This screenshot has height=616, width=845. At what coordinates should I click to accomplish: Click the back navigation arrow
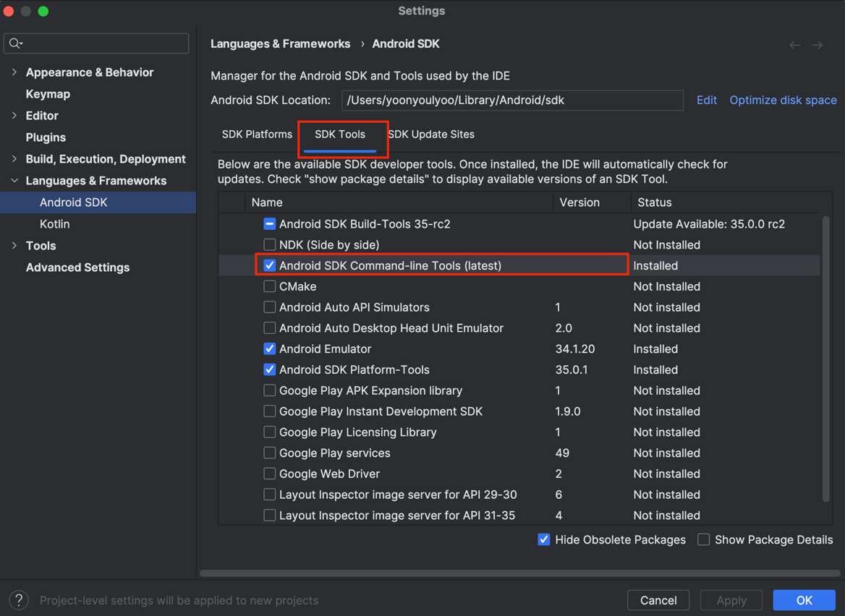(794, 45)
